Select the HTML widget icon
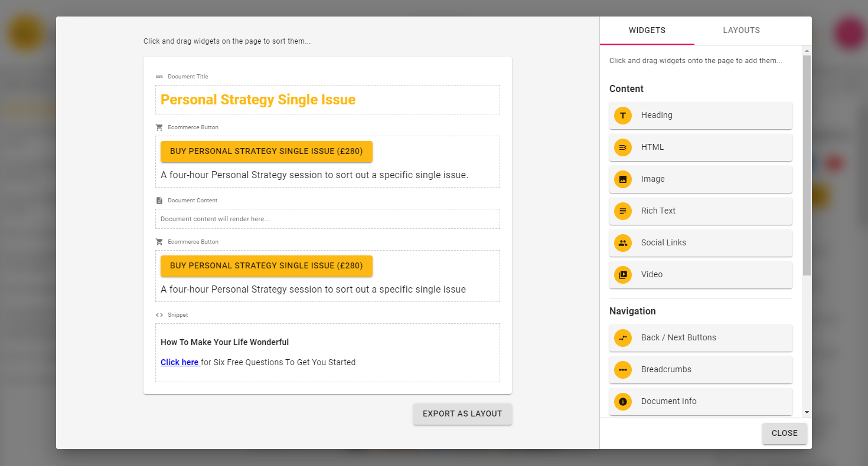Screen dimensions: 868x466 pyautogui.click(x=623, y=147)
